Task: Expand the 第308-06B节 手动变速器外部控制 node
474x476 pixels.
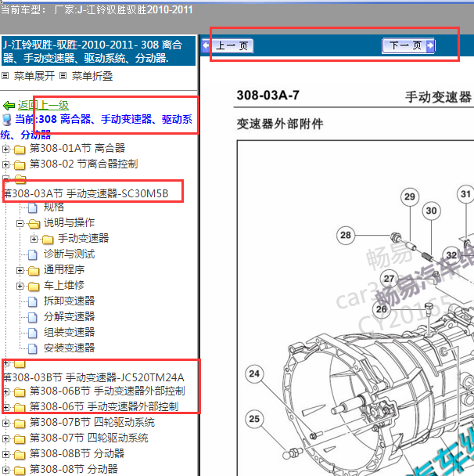Action: pyautogui.click(x=5, y=391)
